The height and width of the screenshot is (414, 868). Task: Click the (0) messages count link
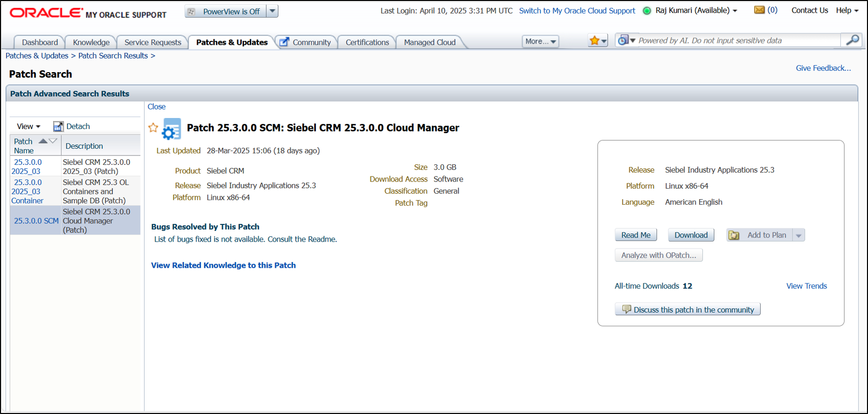tap(772, 10)
